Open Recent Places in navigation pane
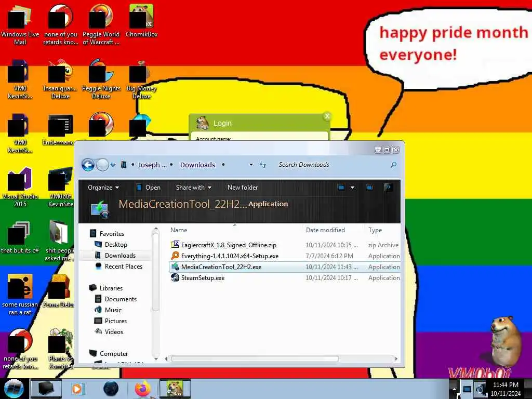Screen dimensions: 532x399 click(x=124, y=267)
